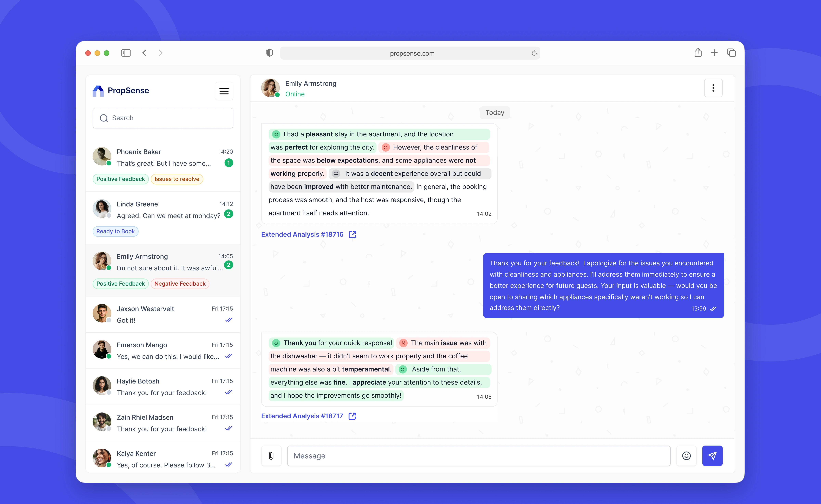The width and height of the screenshot is (821, 504).
Task: Send message with the paper-plane button
Action: (x=712, y=456)
